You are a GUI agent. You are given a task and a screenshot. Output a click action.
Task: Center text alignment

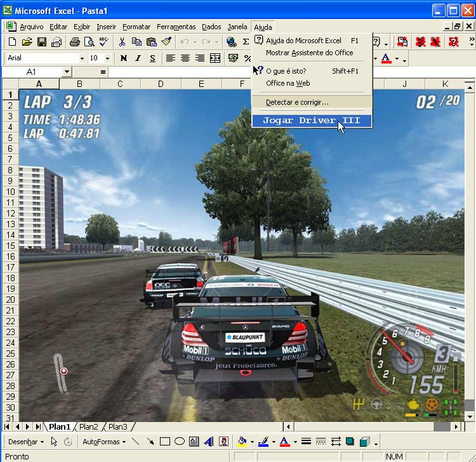(185, 58)
